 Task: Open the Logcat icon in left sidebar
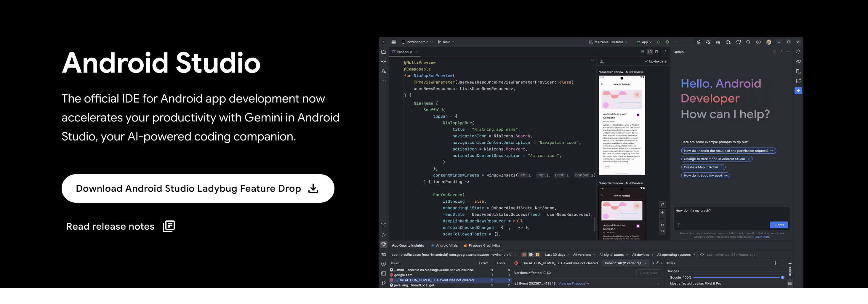(x=383, y=255)
